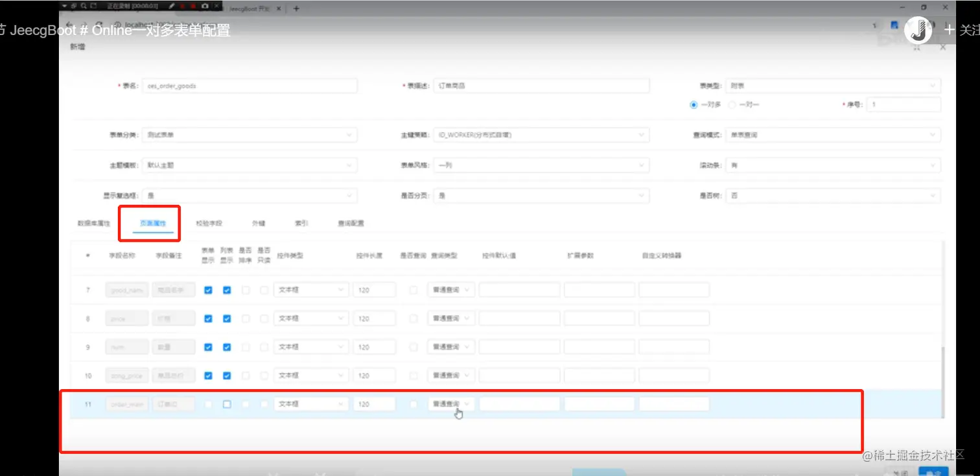
Task: Select the 一对多 radio option
Action: click(694, 104)
